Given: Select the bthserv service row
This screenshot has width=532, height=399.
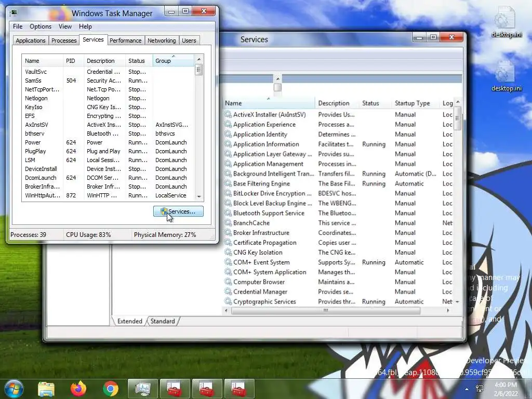Looking at the screenshot, I should pos(108,134).
